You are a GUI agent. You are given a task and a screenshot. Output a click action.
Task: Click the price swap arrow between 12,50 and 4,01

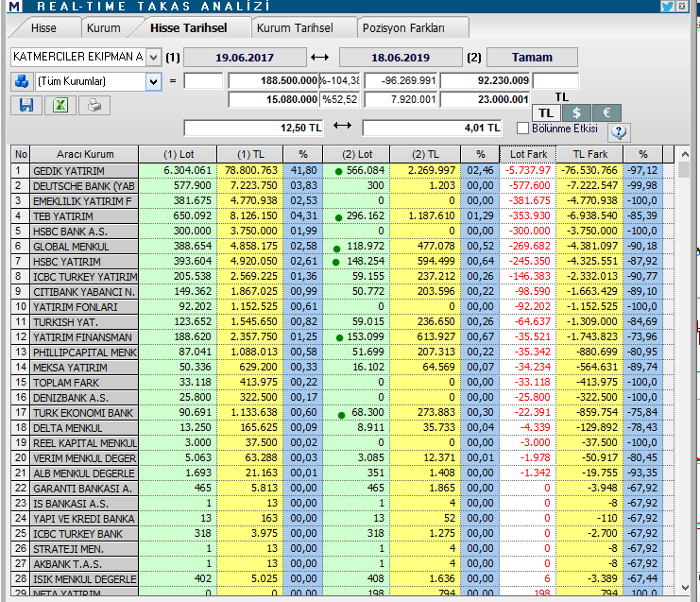point(342,126)
